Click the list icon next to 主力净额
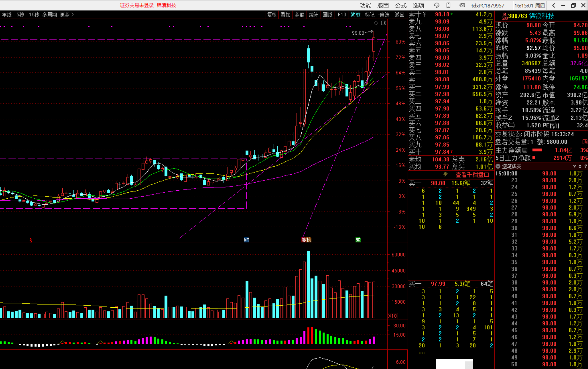The image size is (588, 369). (525, 150)
